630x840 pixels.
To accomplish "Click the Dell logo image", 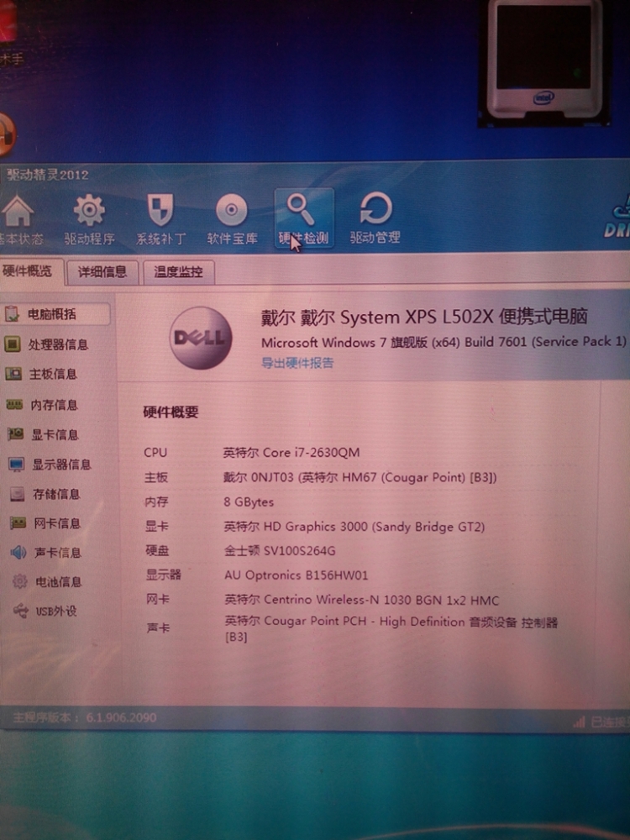I will pyautogui.click(x=201, y=338).
